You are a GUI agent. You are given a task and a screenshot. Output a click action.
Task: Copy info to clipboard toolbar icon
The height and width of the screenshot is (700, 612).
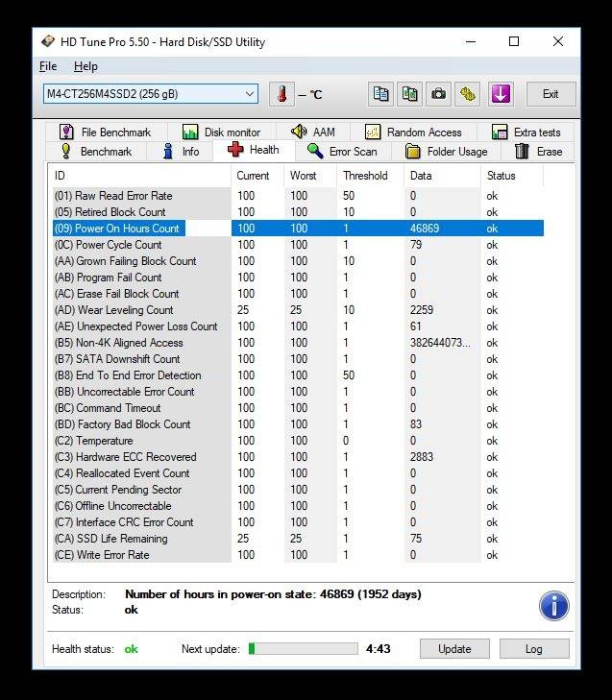point(380,94)
